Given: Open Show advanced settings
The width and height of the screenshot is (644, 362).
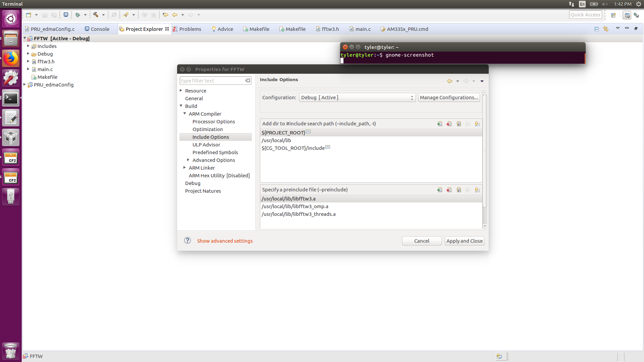Looking at the screenshot, I should (225, 241).
